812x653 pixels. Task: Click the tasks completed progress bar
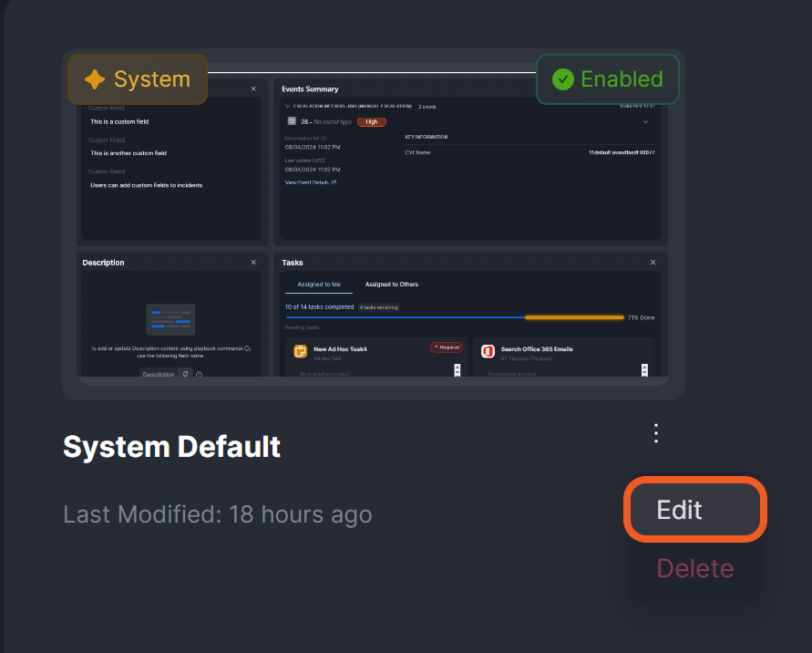(x=454, y=317)
